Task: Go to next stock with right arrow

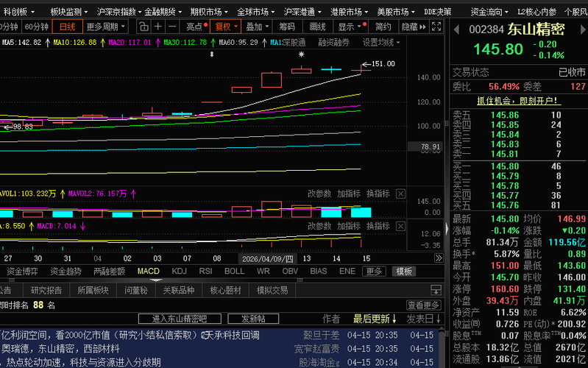Action: [x=583, y=29]
